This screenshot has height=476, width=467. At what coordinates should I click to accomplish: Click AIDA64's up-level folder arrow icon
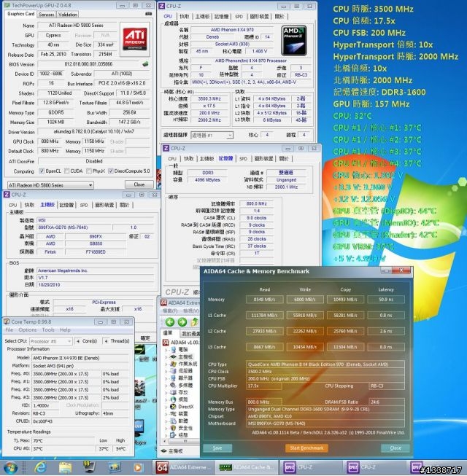coord(194,321)
